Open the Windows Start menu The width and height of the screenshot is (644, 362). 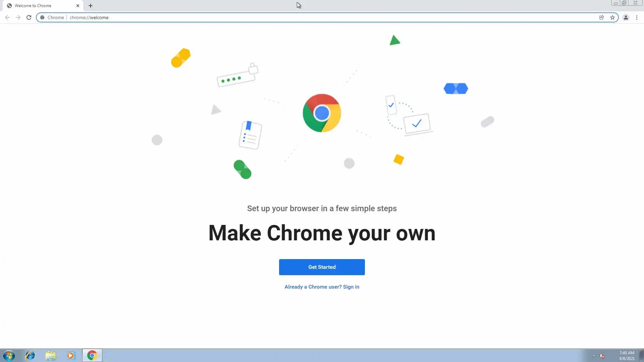[9, 355]
